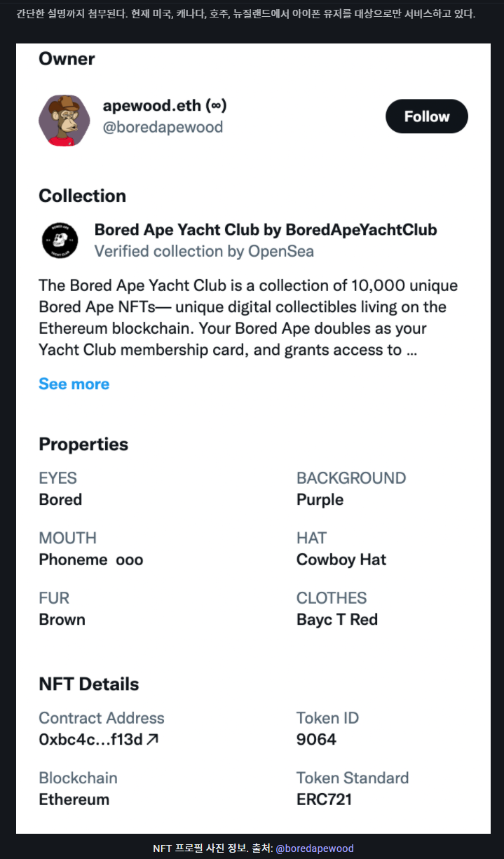The width and height of the screenshot is (504, 859).
Task: Click the Brown fur property value
Action: coord(62,620)
